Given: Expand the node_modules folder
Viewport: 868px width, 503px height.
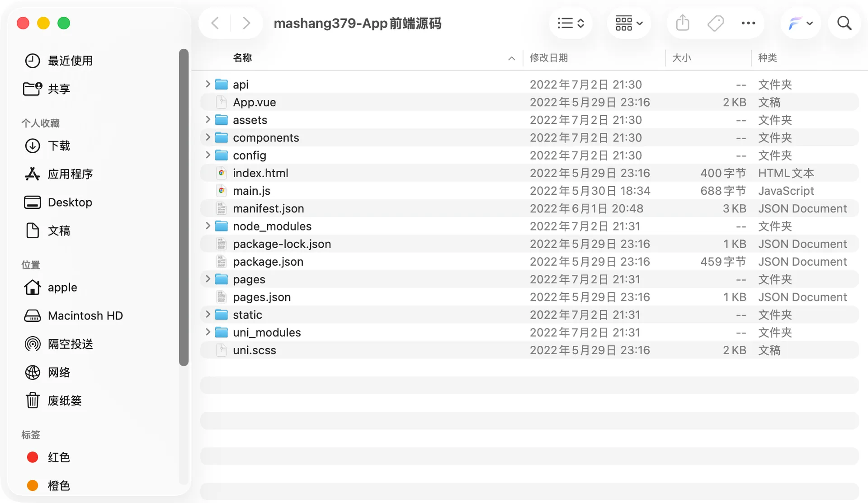Looking at the screenshot, I should point(208,226).
